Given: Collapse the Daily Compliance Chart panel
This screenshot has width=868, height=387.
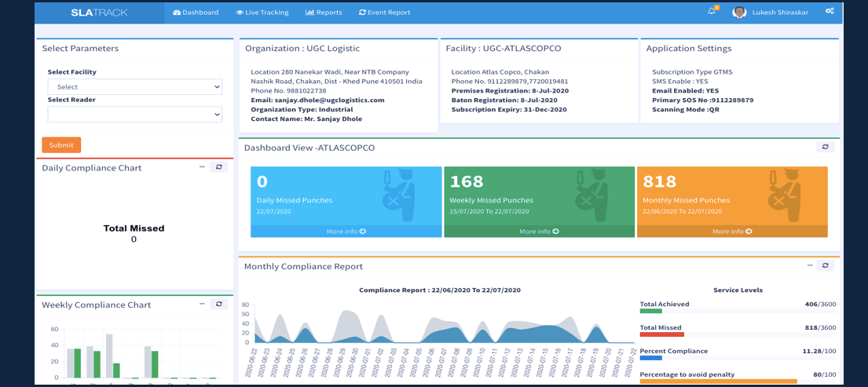Looking at the screenshot, I should (x=202, y=166).
